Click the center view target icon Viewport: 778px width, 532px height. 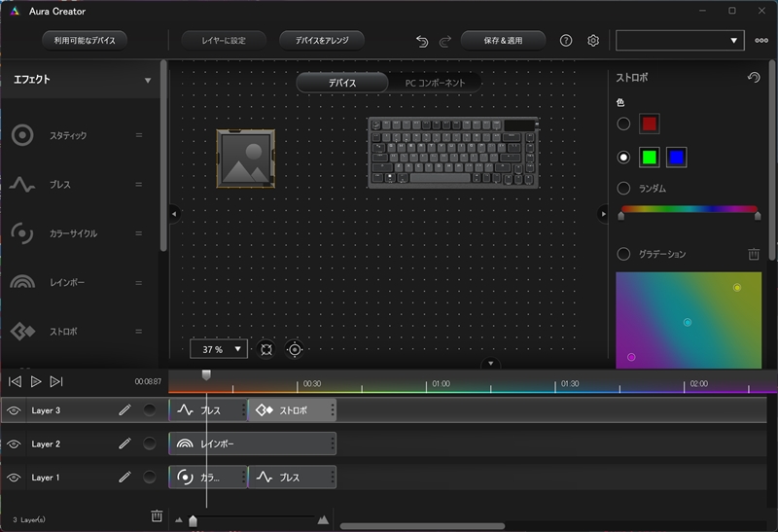coord(295,349)
